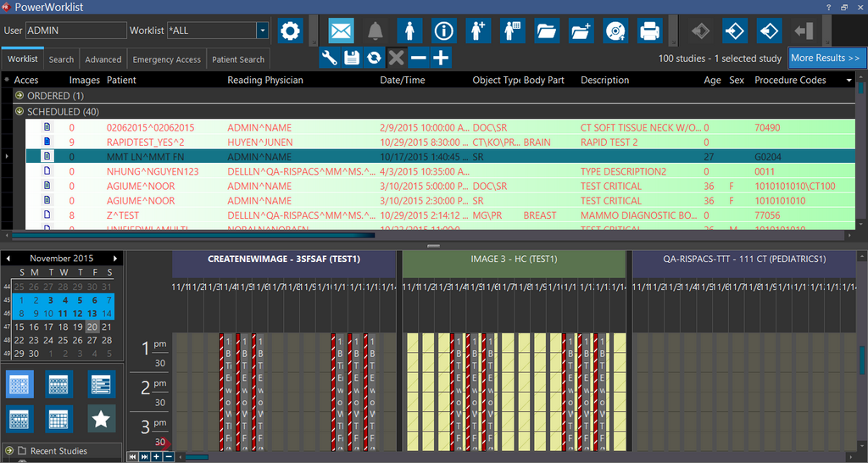Click the star favorites icon
This screenshot has width=868, height=463.
coord(102,418)
